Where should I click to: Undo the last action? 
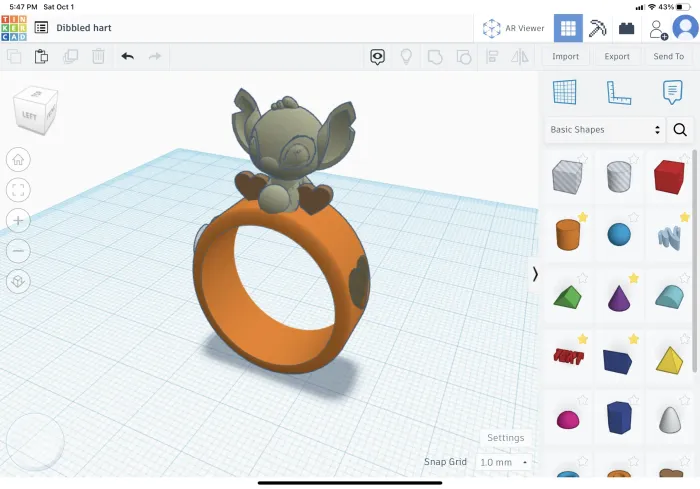128,56
